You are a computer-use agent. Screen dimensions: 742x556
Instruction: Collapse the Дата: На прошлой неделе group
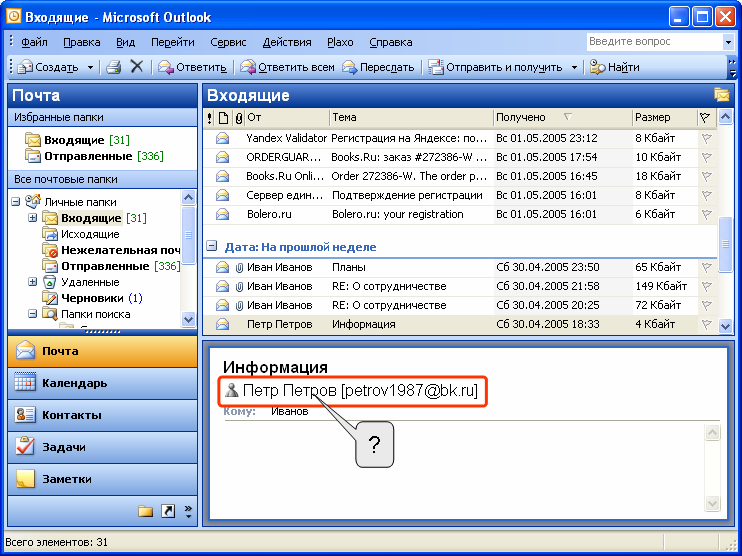[212, 247]
